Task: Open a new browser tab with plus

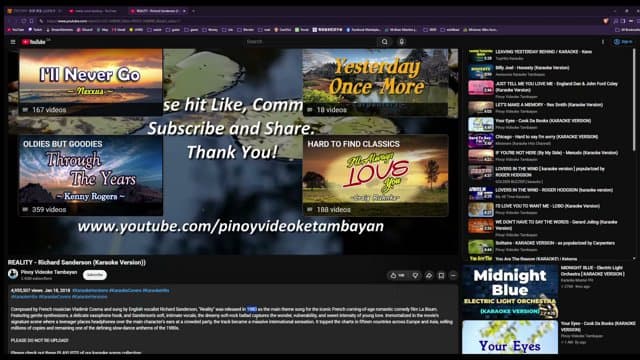Action: click(193, 11)
